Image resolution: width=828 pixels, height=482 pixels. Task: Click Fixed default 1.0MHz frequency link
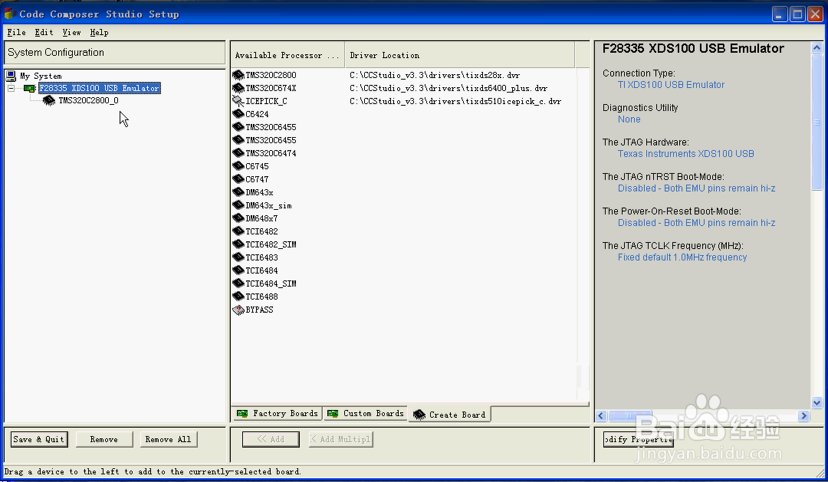click(x=682, y=257)
